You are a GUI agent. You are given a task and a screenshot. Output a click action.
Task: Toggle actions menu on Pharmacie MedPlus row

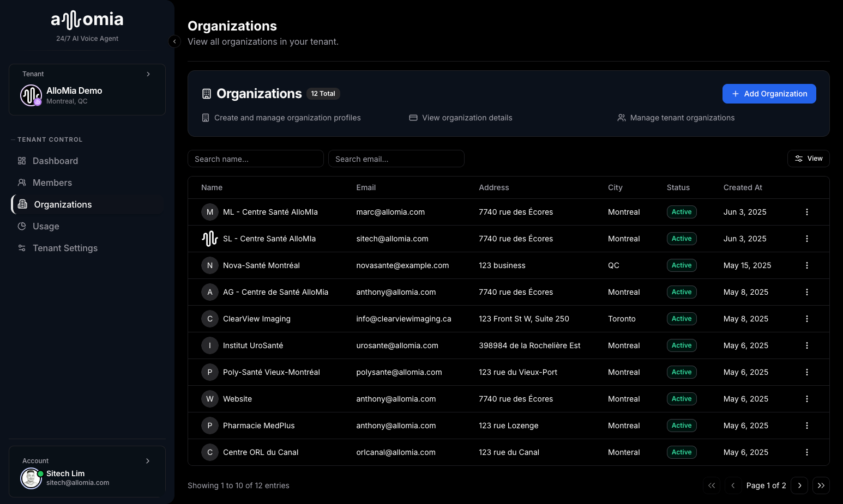pyautogui.click(x=807, y=426)
